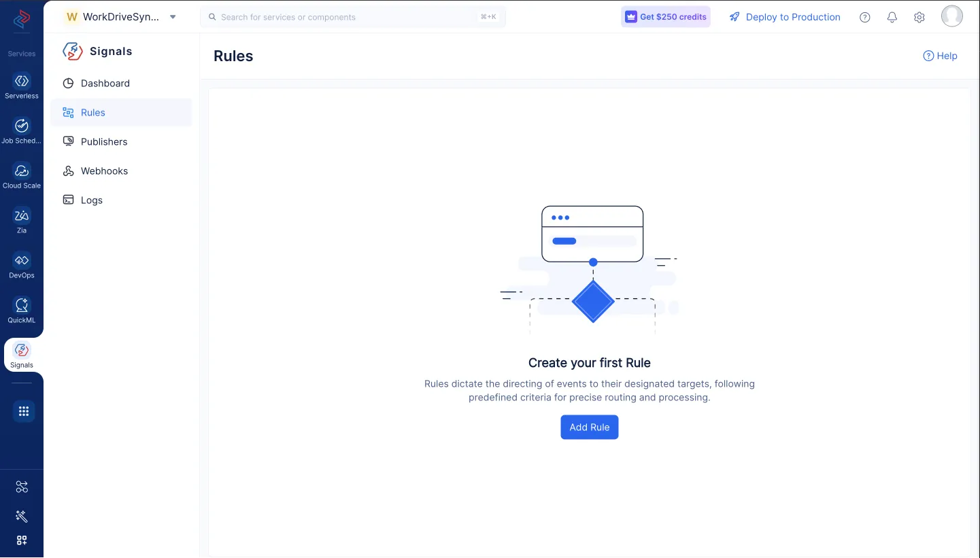980x558 pixels.
Task: Open the Serverless section in sidebar
Action: click(x=21, y=86)
